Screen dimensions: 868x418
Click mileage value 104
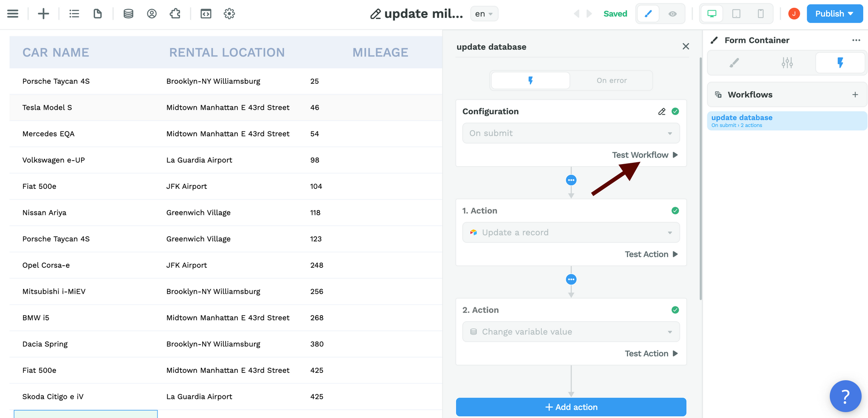[x=316, y=187]
